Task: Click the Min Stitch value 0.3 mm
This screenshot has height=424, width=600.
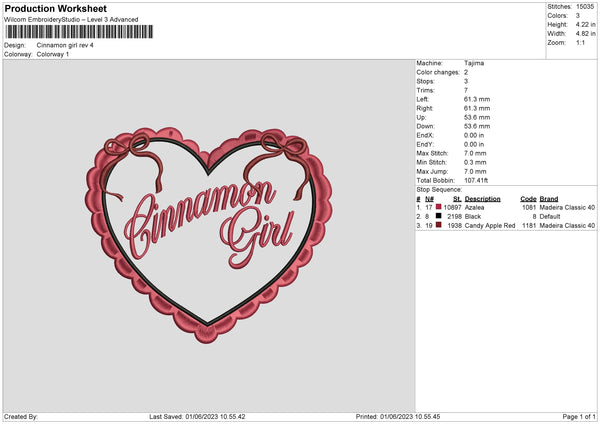Action: coord(475,163)
